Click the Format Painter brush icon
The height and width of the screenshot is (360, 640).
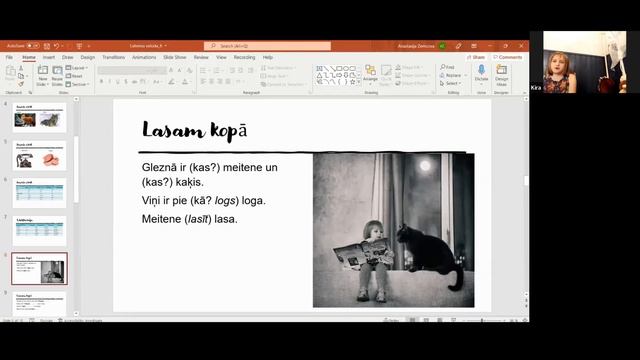click(21, 84)
